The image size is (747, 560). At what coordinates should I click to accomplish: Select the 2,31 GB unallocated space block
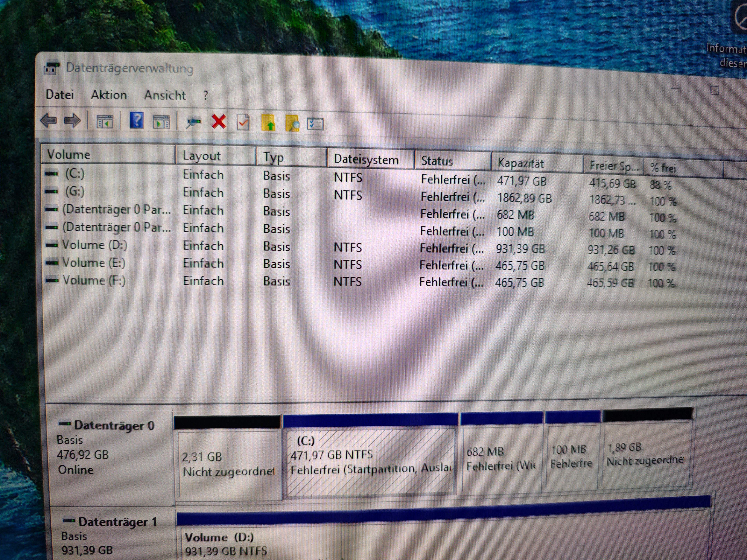pyautogui.click(x=228, y=464)
